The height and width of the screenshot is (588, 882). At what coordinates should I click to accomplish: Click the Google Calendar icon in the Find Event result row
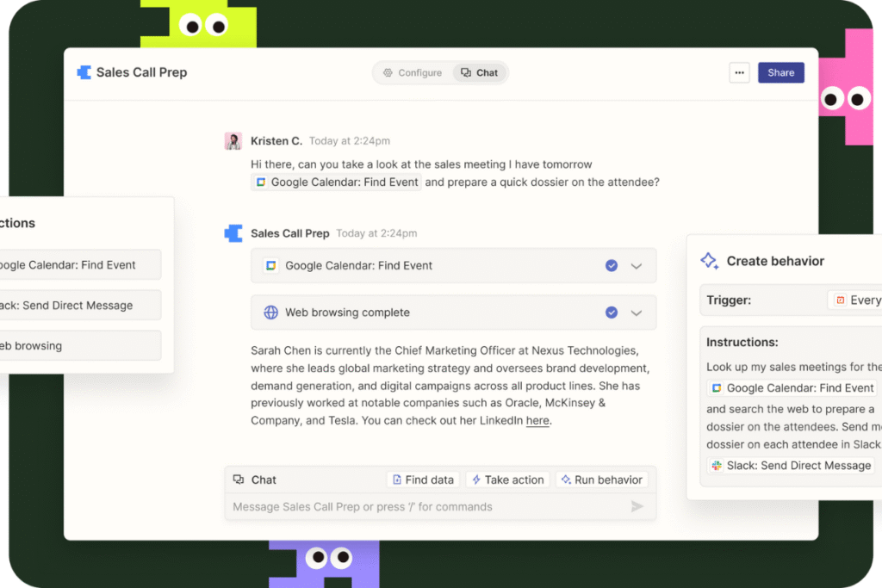coord(271,266)
